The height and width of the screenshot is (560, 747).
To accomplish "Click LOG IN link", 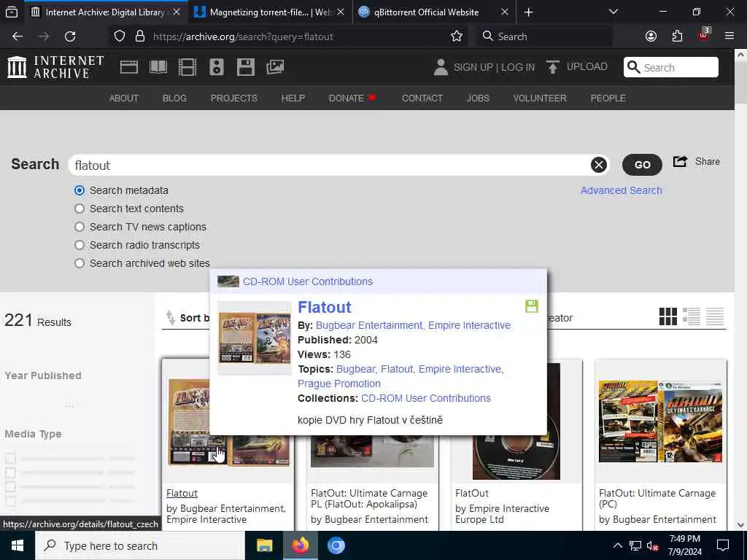I will coord(518,67).
